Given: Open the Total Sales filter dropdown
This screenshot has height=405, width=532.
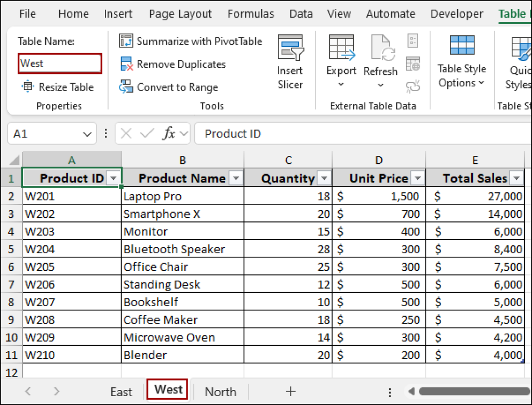Looking at the screenshot, I should [x=516, y=178].
